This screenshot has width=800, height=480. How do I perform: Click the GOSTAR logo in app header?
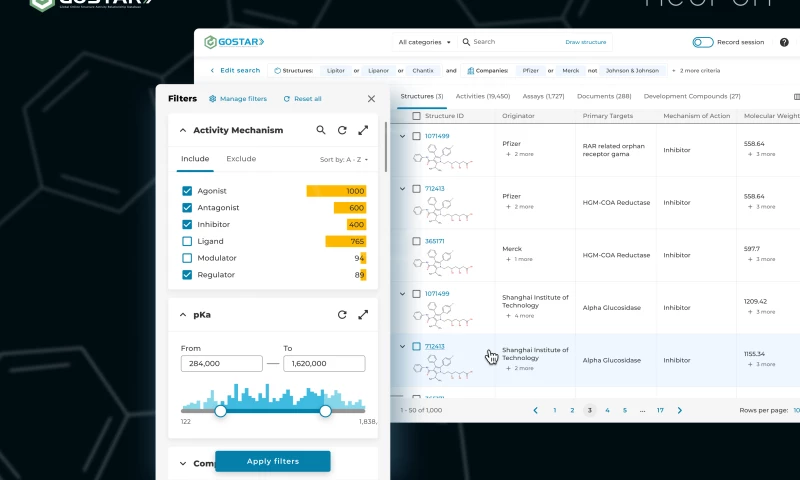pos(234,42)
